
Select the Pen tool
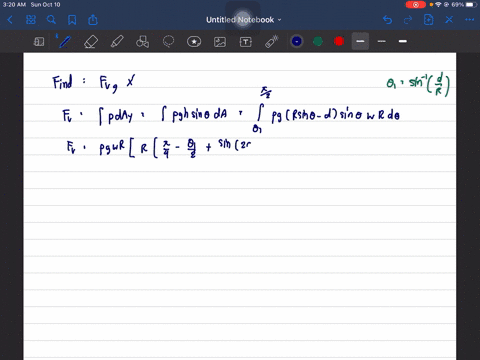tap(64, 42)
